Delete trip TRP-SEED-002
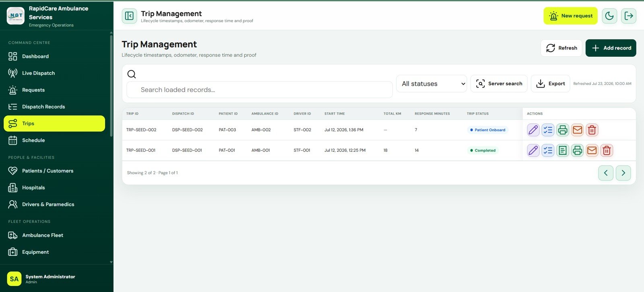644x292 pixels. click(592, 130)
